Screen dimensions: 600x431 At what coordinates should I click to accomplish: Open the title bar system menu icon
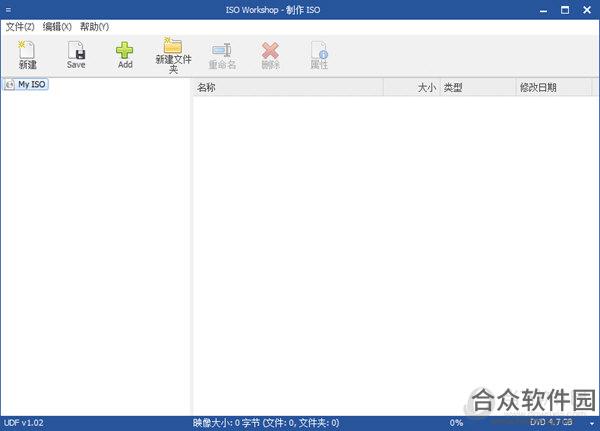8,10
